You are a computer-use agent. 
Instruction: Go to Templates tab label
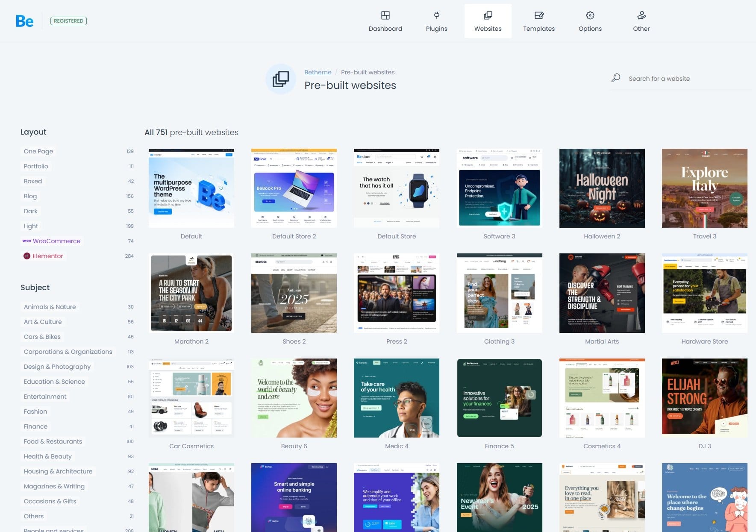point(539,29)
